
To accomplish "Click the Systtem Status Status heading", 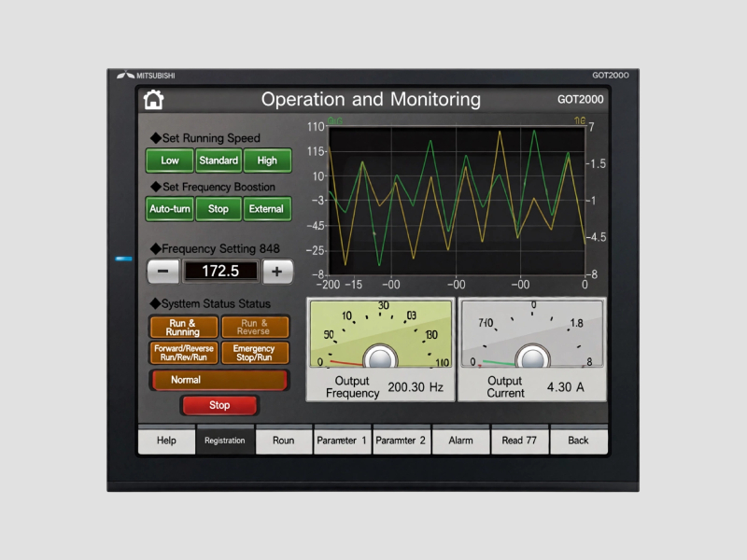I will pos(211,304).
